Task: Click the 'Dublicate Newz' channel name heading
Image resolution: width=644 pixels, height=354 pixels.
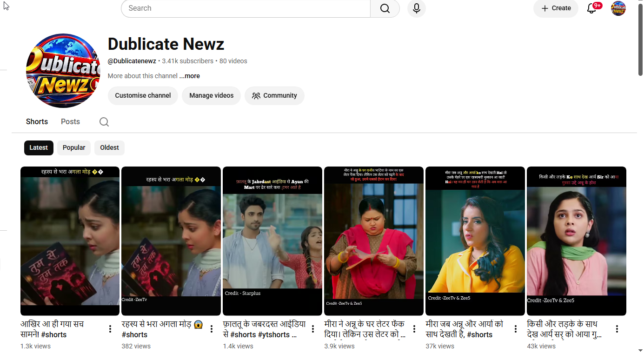Action: coord(166,44)
